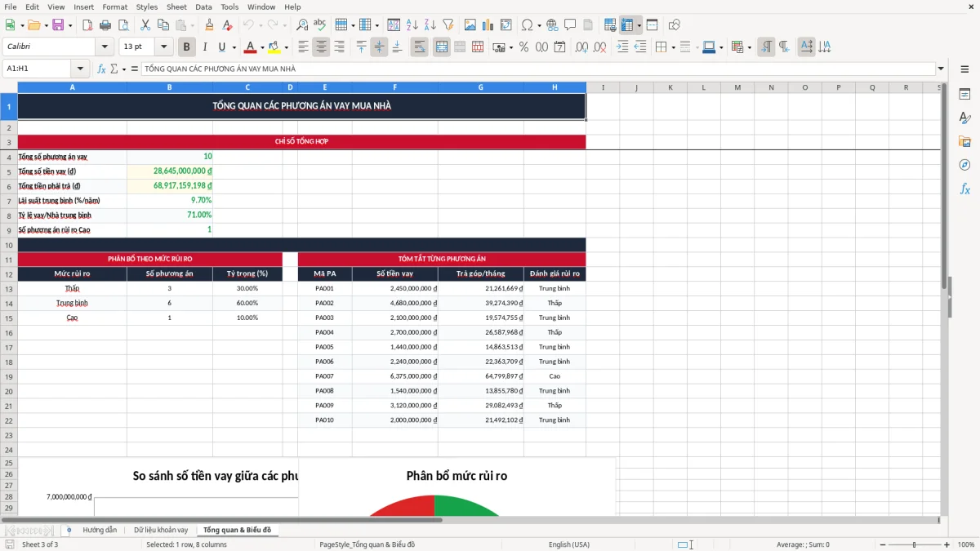Open Find & Replace
The height and width of the screenshot is (551, 980).
pyautogui.click(x=302, y=25)
